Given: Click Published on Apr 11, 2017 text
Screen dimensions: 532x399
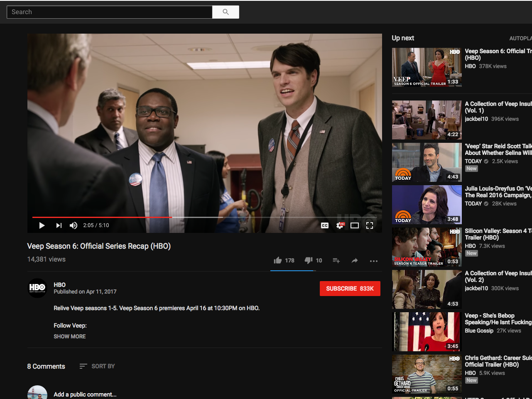Looking at the screenshot, I should (85, 292).
